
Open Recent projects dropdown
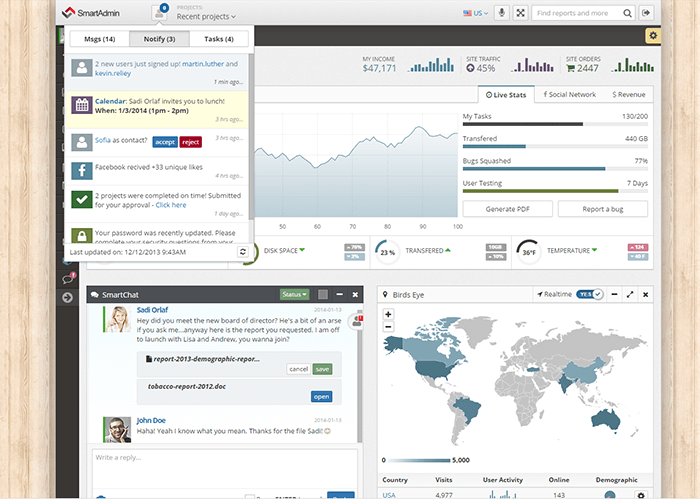pos(207,17)
